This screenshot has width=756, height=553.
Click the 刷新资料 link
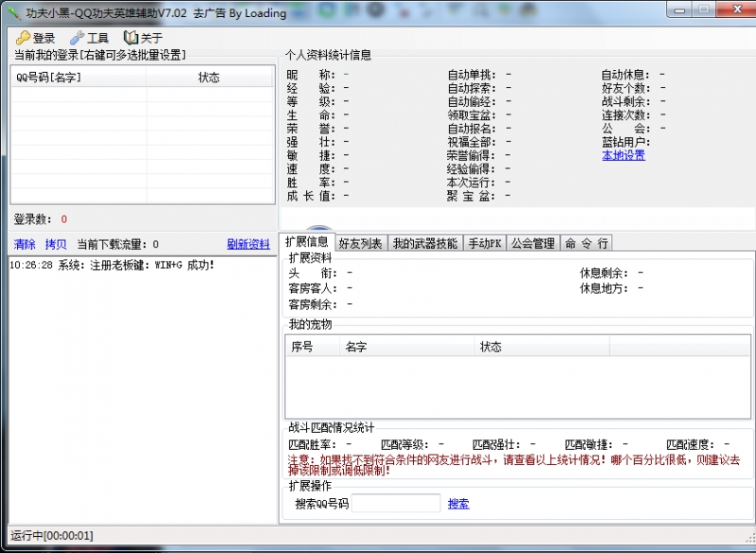(249, 245)
